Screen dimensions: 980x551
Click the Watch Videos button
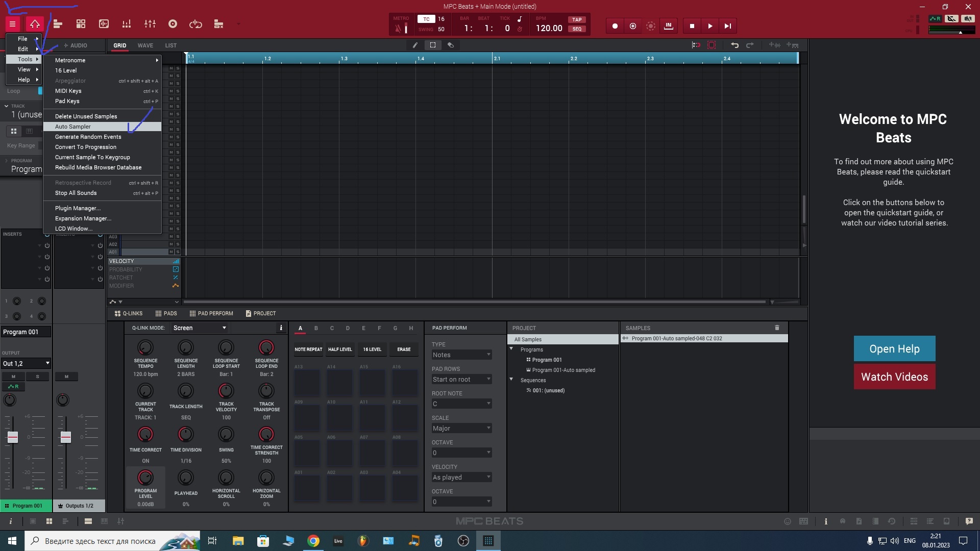(x=894, y=377)
